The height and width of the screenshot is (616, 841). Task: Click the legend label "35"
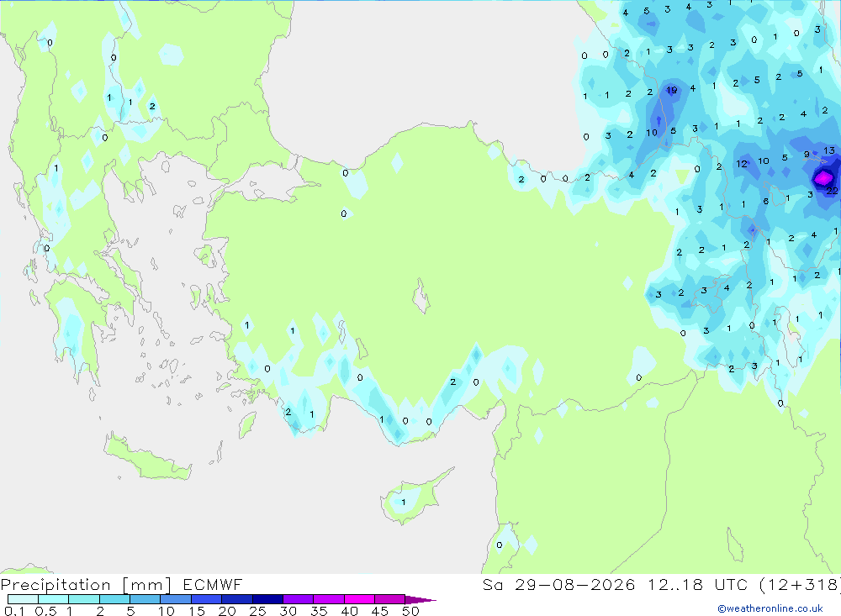point(319,611)
